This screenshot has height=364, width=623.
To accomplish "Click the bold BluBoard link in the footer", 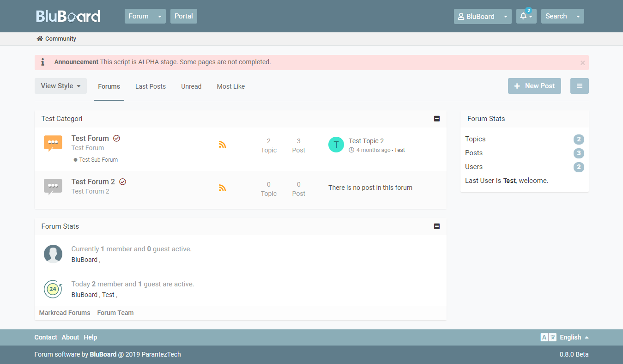I will point(103,354).
